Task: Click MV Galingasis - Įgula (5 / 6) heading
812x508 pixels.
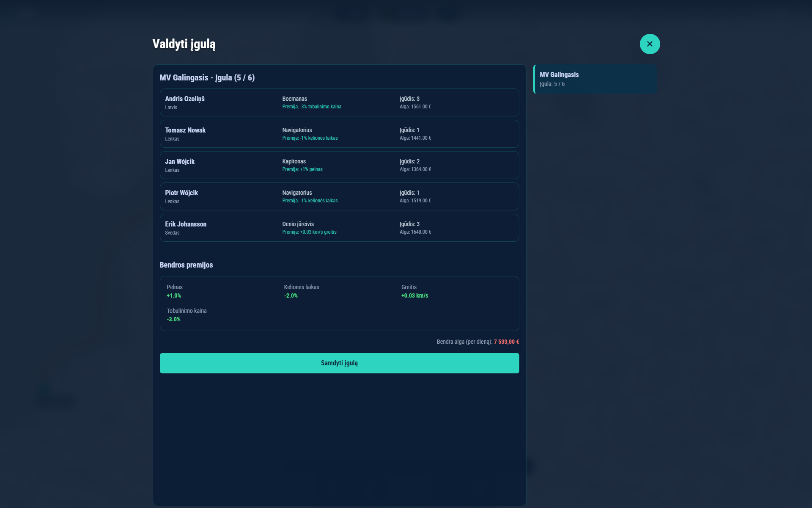Action: click(207, 77)
